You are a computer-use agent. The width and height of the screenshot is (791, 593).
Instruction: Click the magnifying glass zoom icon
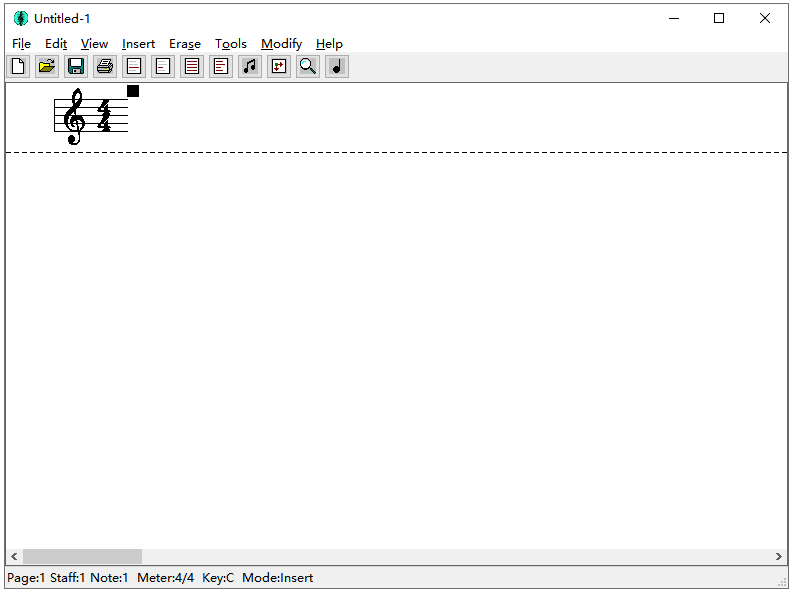pos(308,67)
